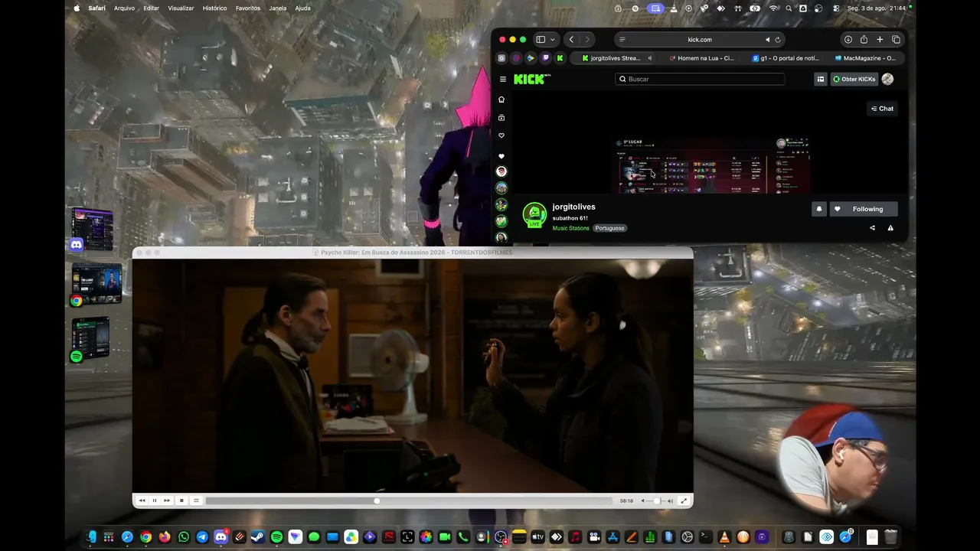Screen dimensions: 980x551
Task: Click the Kick logo
Action: (531, 79)
